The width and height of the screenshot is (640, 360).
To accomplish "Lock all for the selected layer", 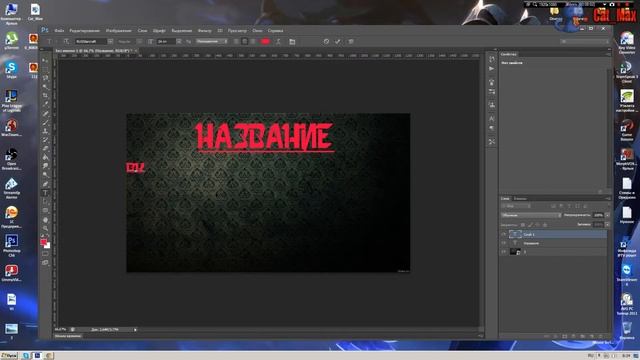I will (x=545, y=224).
